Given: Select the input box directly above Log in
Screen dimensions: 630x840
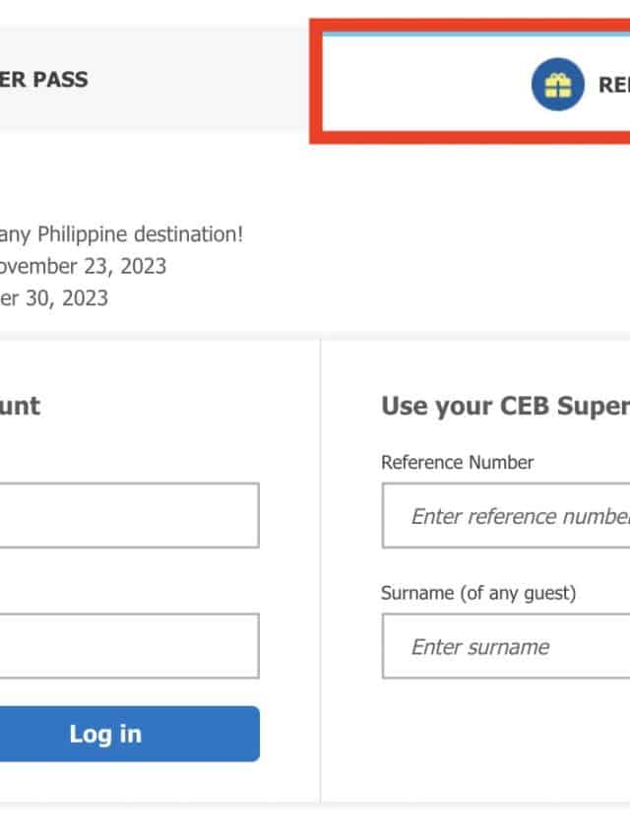Looking at the screenshot, I should [128, 646].
